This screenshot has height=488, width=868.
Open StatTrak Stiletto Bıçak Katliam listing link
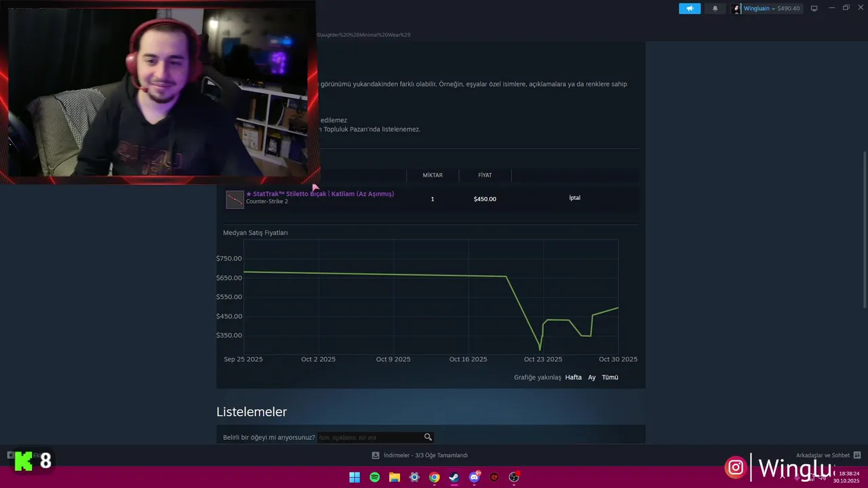[320, 194]
